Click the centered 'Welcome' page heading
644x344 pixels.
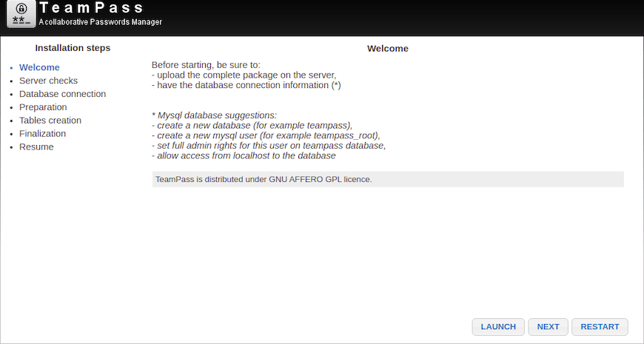click(x=388, y=48)
